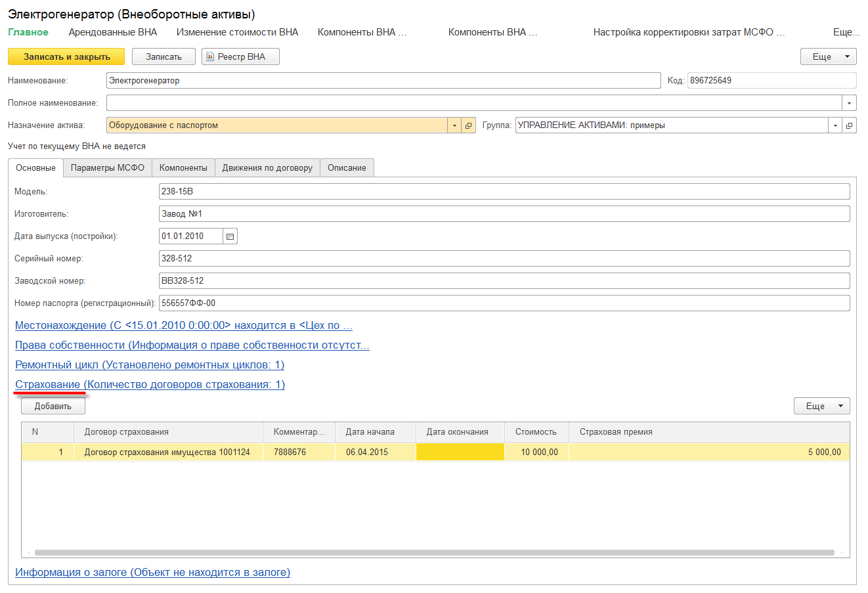Click the Наименование input field
This screenshot has width=868, height=593.
point(383,81)
